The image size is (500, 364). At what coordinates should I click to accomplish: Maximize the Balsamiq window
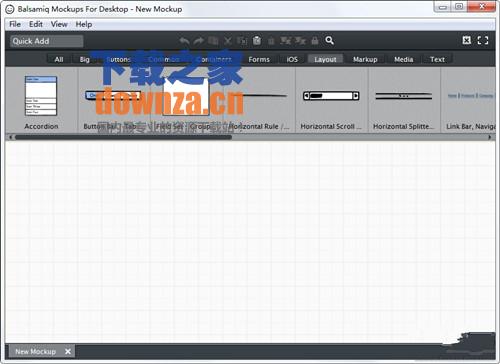[459, 7]
